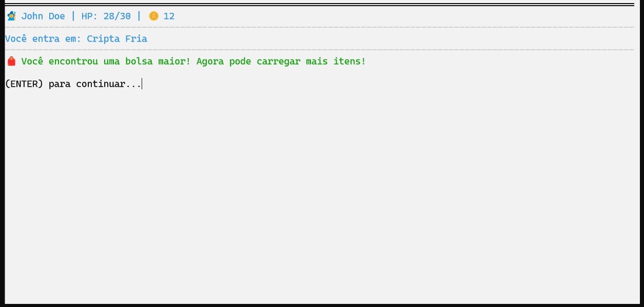Click the HP: 28/30 health readout
Screen dimensions: 644x307
click(x=106, y=16)
